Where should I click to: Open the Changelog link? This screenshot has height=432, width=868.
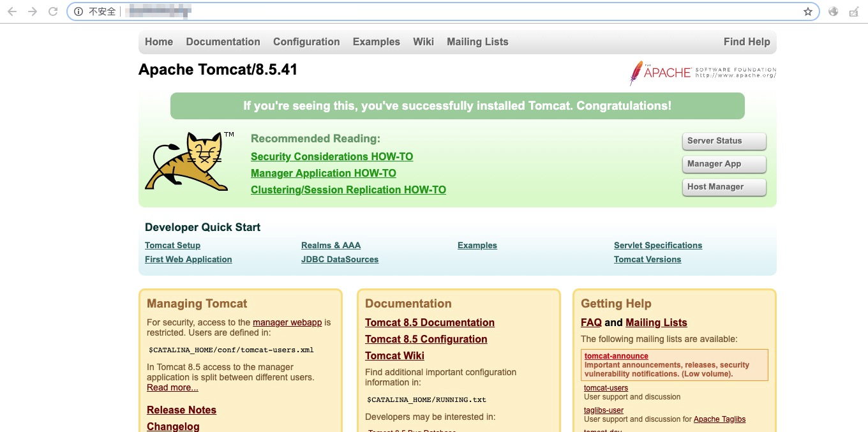click(173, 427)
